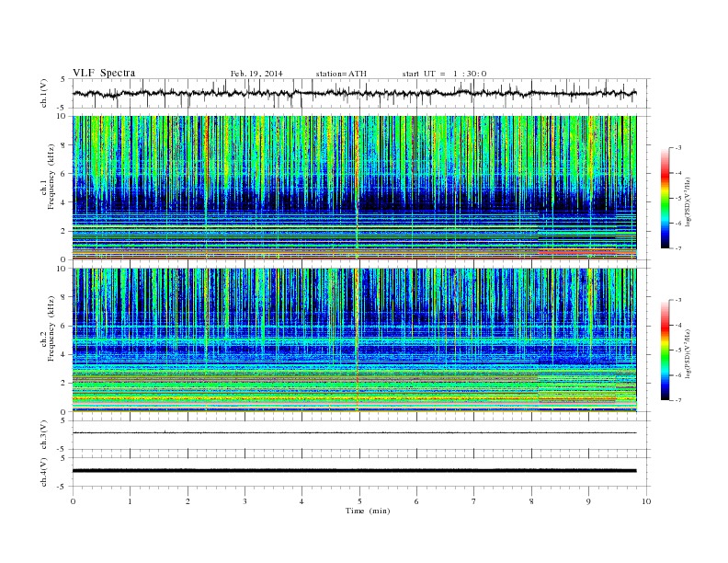Click the ch.2 spectrogram panel
The height and width of the screenshot is (563, 728).
pyautogui.click(x=354, y=340)
